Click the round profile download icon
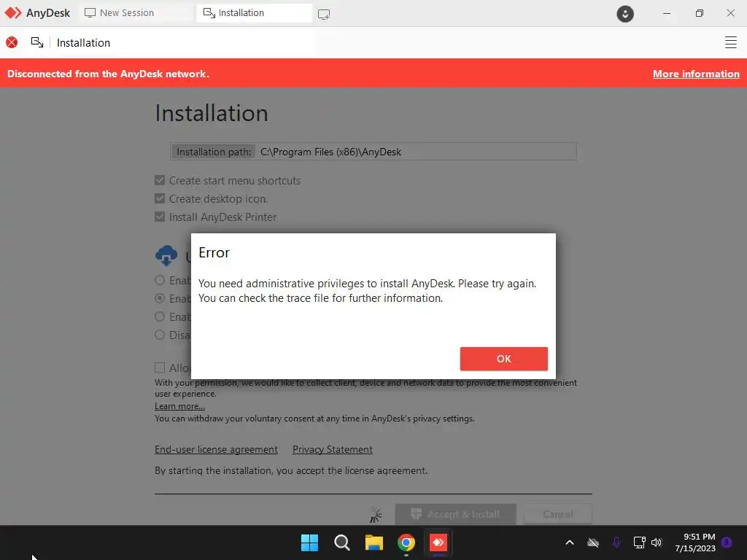747x560 pixels. (x=625, y=14)
